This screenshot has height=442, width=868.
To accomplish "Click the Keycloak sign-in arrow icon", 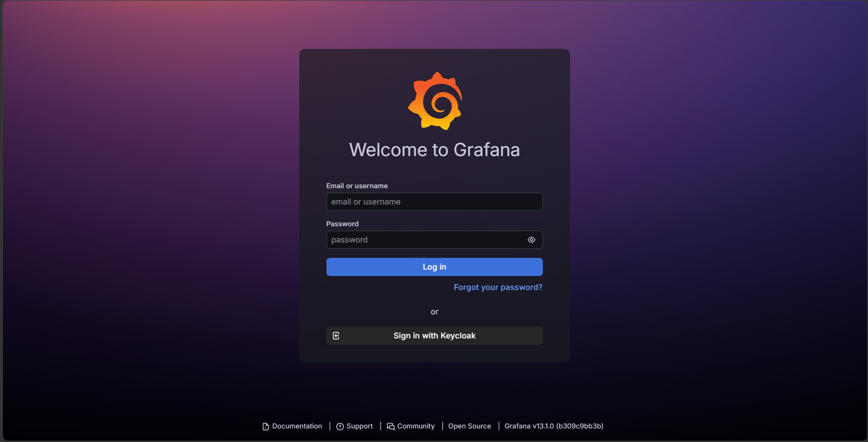I will pyautogui.click(x=336, y=336).
